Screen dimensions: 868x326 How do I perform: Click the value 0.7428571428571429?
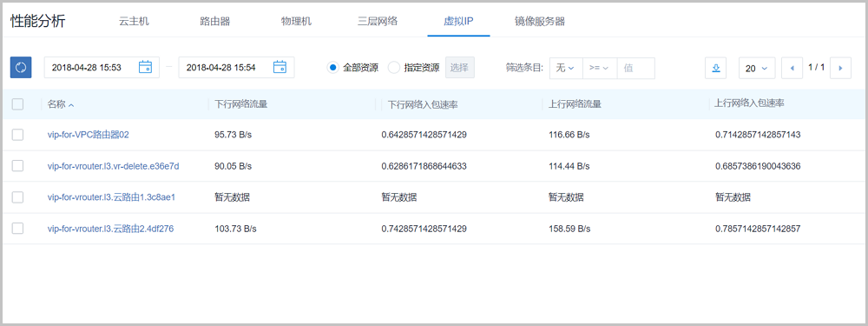(424, 228)
